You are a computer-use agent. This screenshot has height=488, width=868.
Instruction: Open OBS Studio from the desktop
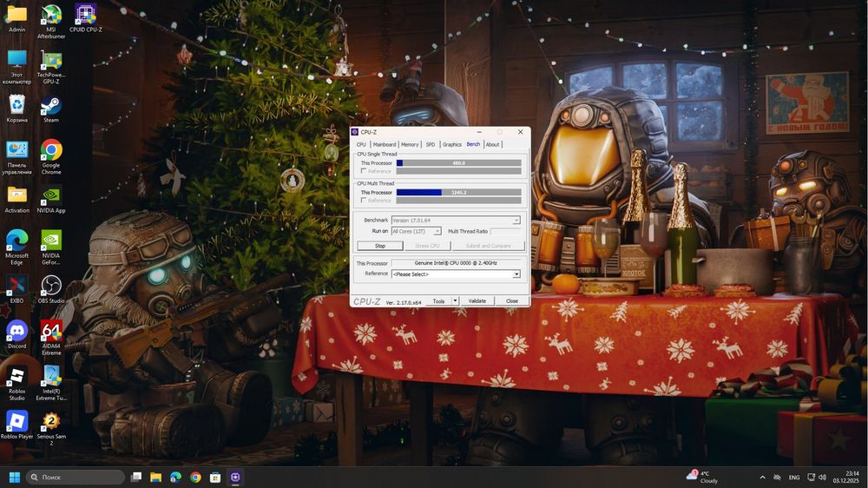click(51, 289)
